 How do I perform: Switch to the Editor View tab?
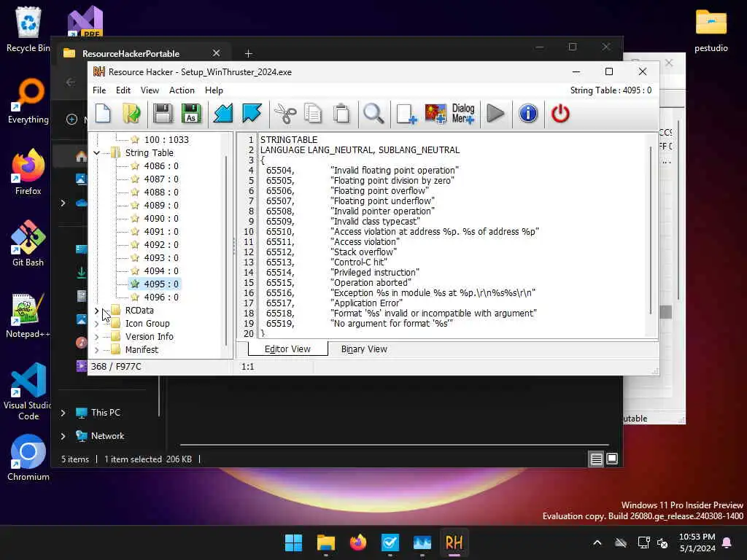tap(287, 349)
